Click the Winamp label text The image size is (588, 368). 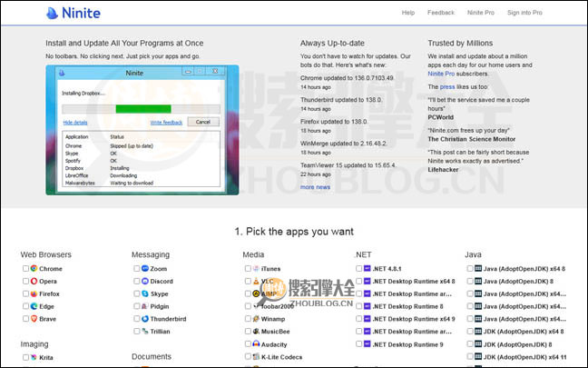click(x=273, y=319)
